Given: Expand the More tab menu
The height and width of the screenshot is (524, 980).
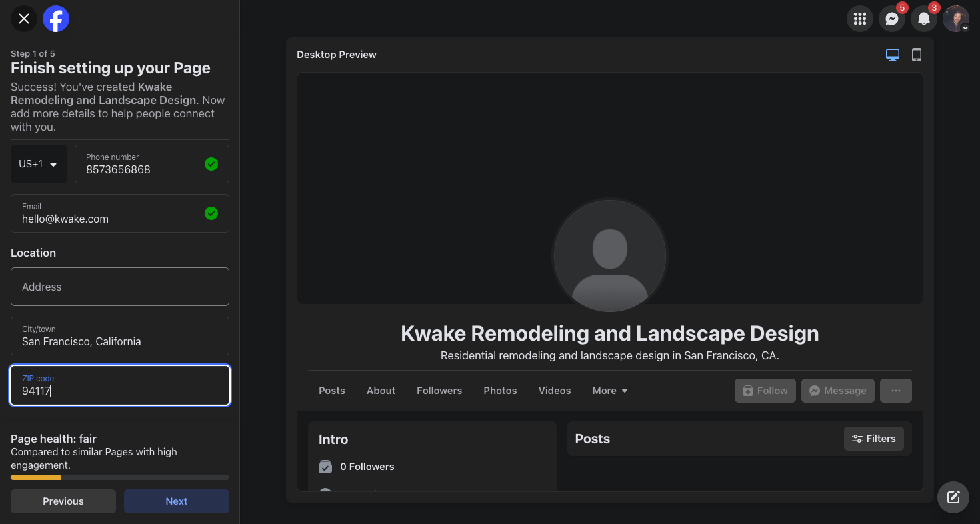Looking at the screenshot, I should 610,391.
